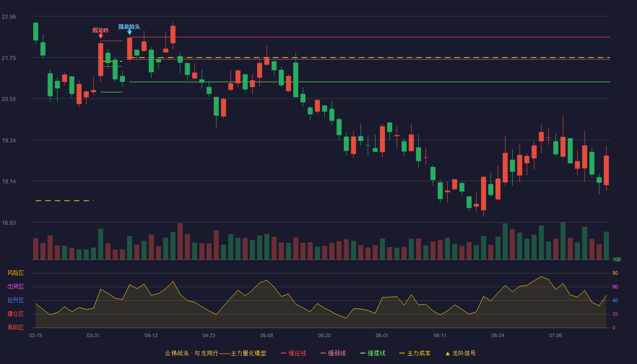
Task: Click the large red candlestick under 假龙吟
Action: click(x=101, y=60)
